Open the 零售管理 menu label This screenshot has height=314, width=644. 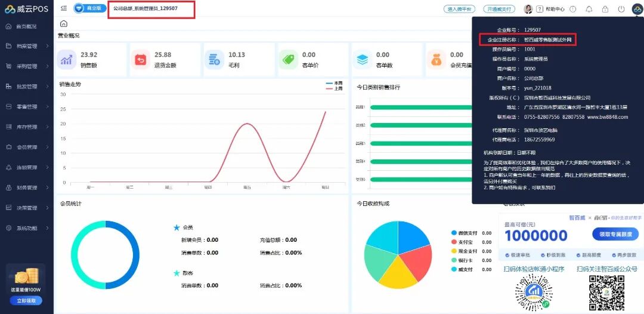[x=27, y=107]
